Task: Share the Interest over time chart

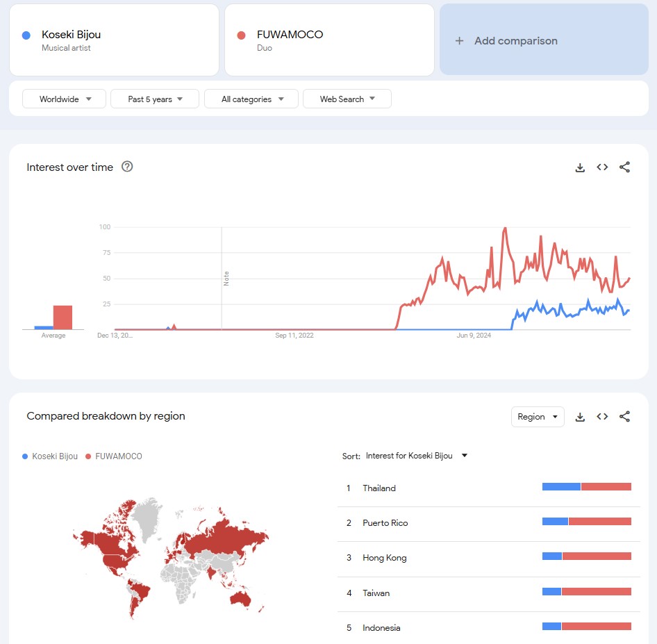Action: (624, 167)
